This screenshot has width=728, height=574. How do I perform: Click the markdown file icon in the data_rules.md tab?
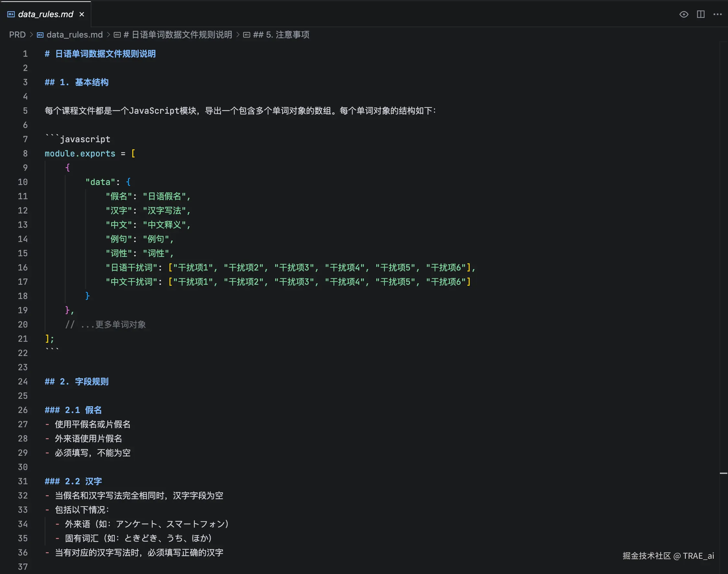pos(11,14)
